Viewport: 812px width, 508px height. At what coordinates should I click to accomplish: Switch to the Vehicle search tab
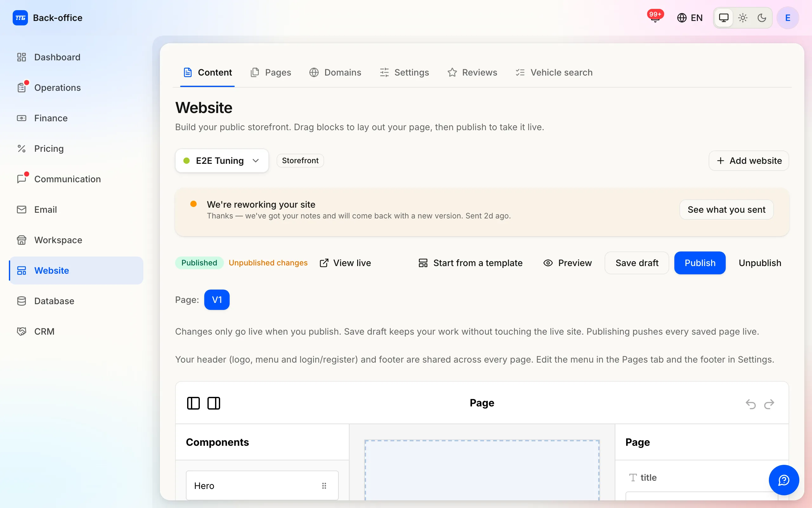tap(554, 73)
